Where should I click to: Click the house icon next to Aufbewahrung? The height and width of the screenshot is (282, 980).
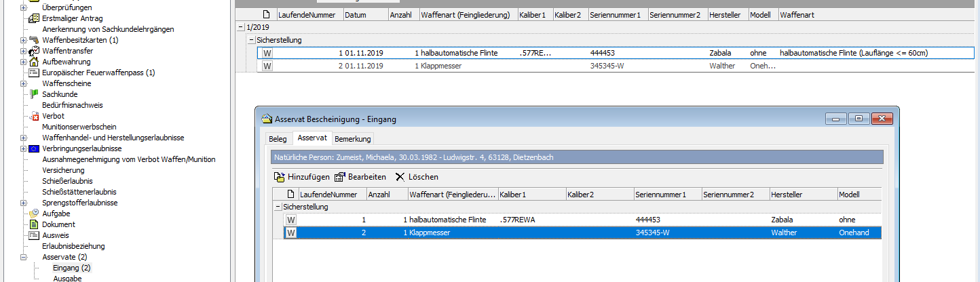pos(34,62)
